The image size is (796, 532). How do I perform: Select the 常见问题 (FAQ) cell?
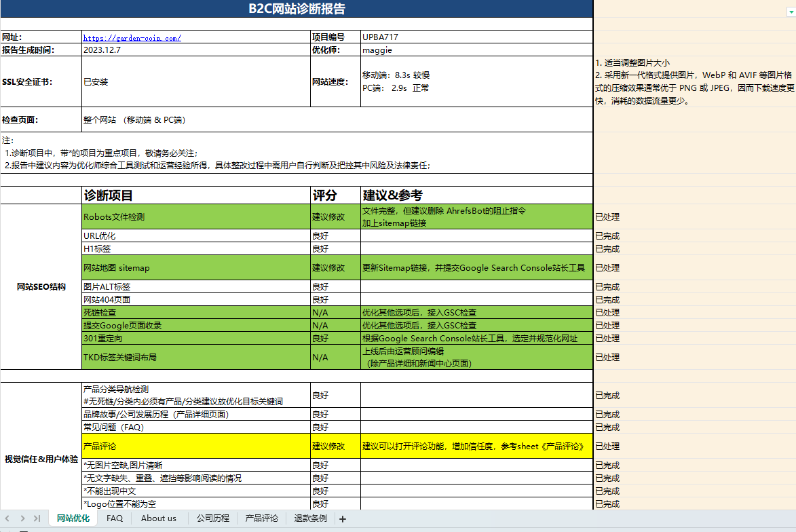pos(196,427)
